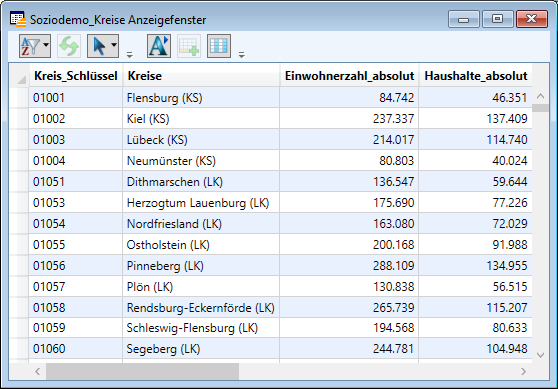This screenshot has width=558, height=389.
Task: Select households value 114.740
Action: (476, 140)
